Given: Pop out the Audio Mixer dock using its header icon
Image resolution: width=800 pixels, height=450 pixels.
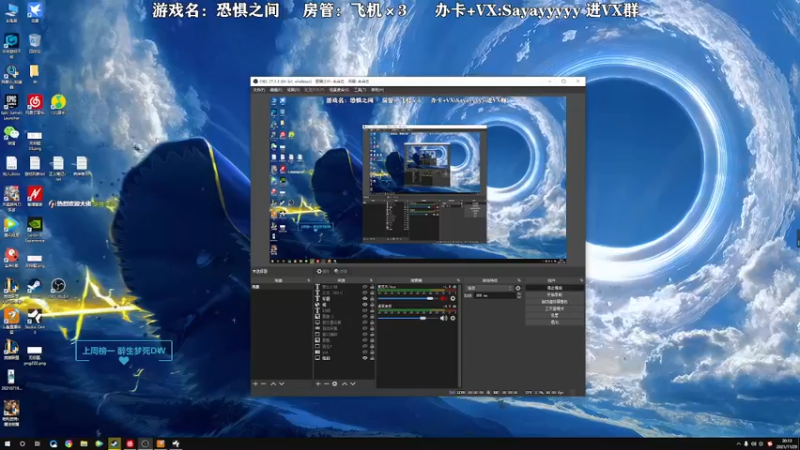Looking at the screenshot, I should point(458,281).
